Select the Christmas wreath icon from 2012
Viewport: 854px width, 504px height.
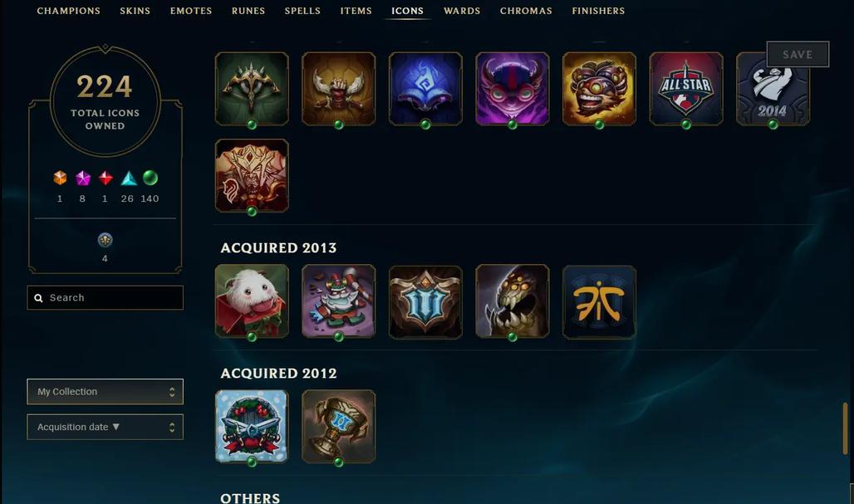pyautogui.click(x=252, y=426)
